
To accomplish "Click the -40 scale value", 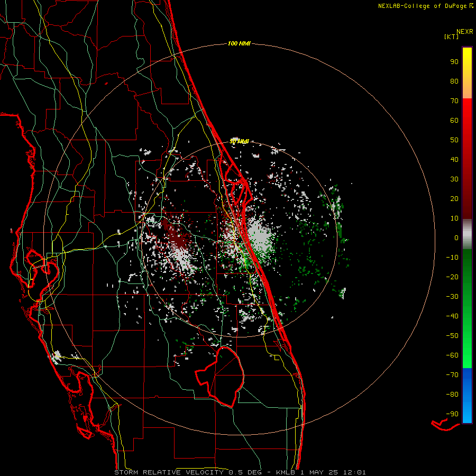I will click(452, 316).
